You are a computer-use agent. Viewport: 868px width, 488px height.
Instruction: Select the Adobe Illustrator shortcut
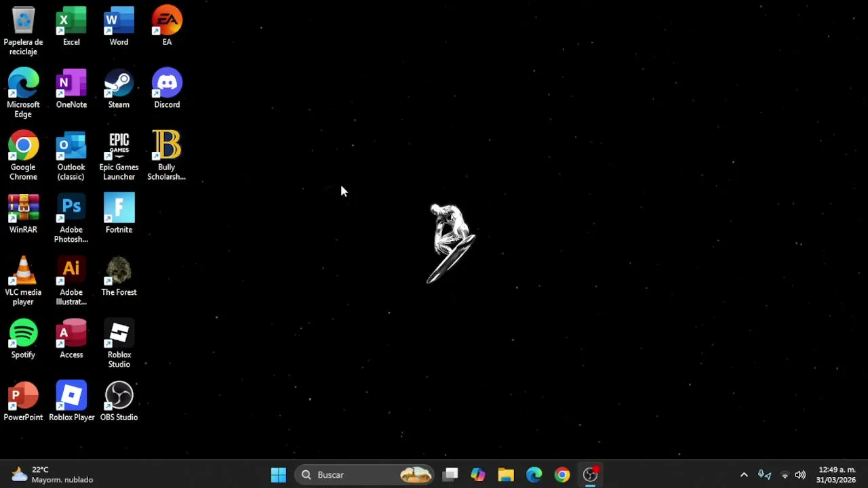71,281
